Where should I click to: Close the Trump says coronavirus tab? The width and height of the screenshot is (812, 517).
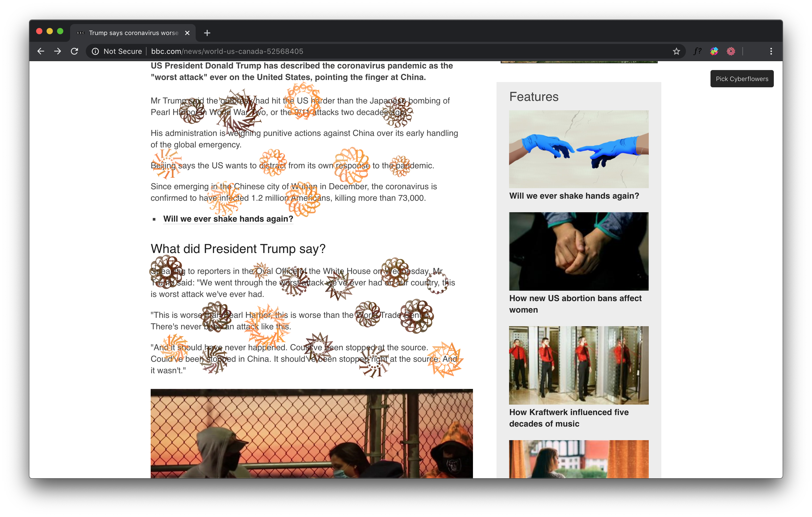point(187,33)
